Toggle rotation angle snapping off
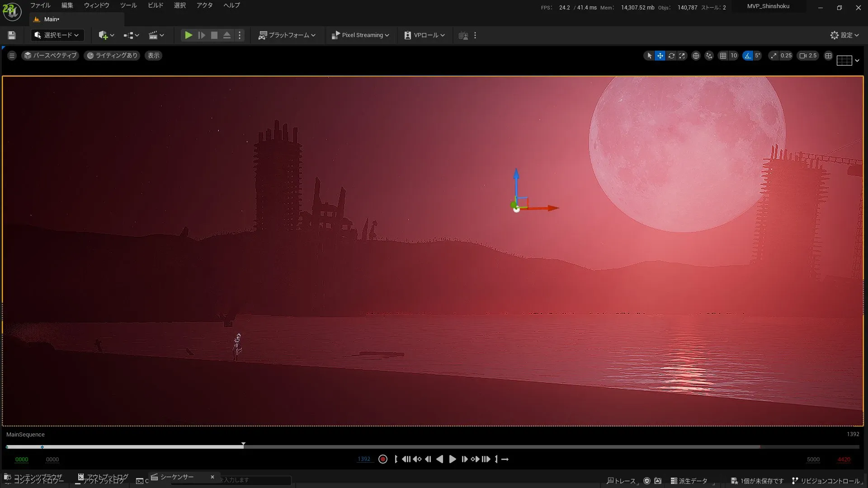Image resolution: width=868 pixels, height=488 pixels. [748, 56]
